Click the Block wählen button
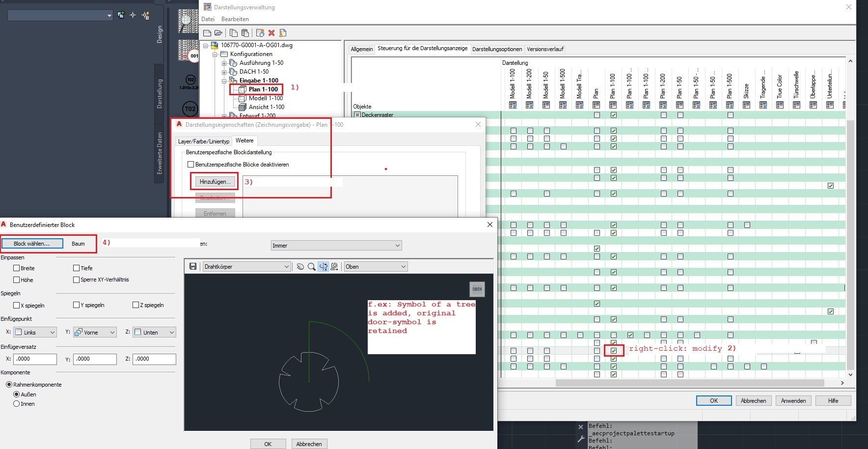This screenshot has width=868, height=449. [31, 243]
